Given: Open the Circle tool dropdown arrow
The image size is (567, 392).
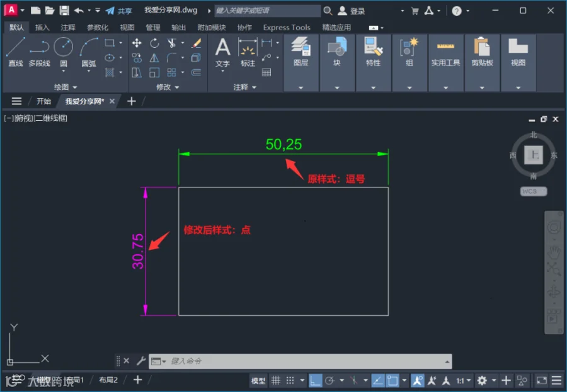Looking at the screenshot, I should tap(63, 71).
